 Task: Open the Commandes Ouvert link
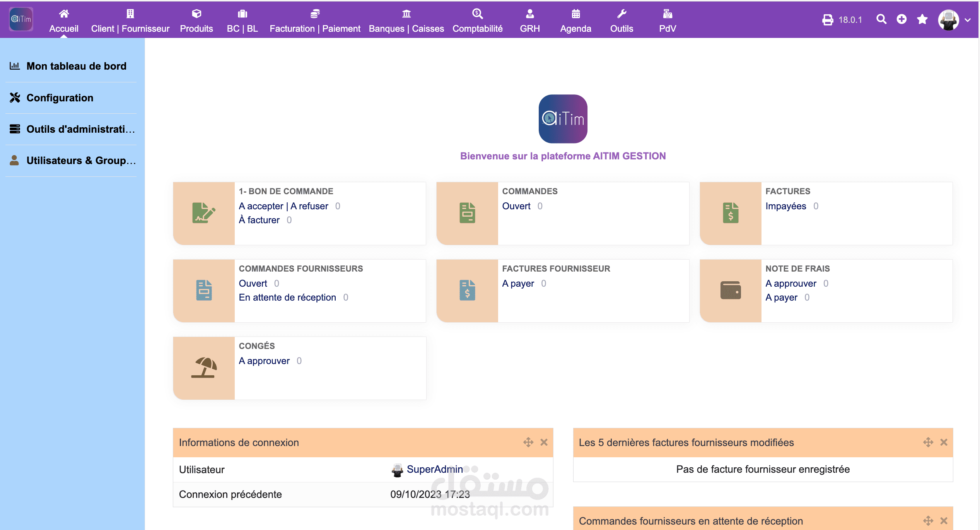coord(516,206)
